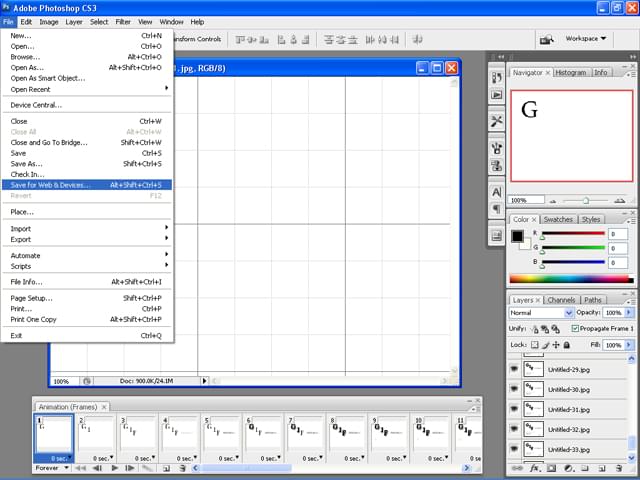Toggle Lock image pixels brush icon
The height and width of the screenshot is (480, 640).
[545, 345]
